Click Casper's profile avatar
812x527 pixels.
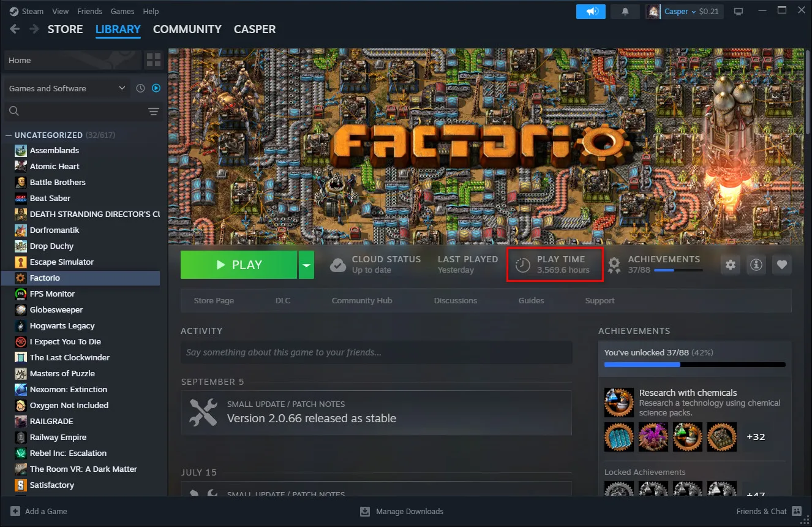click(x=653, y=11)
